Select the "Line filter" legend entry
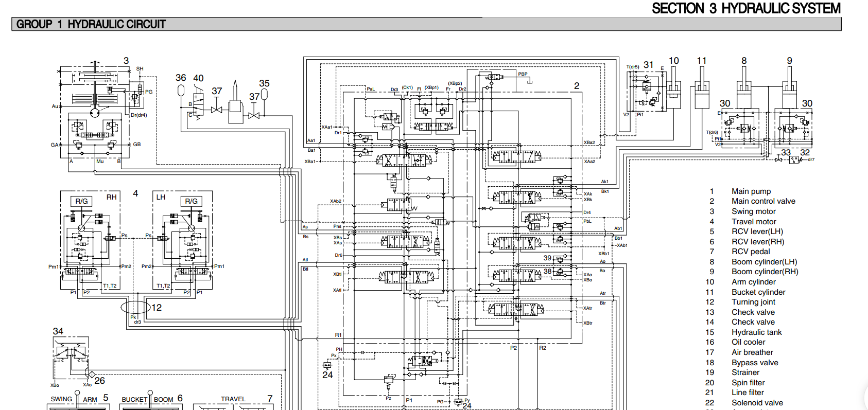The width and height of the screenshot is (868, 410). click(748, 393)
